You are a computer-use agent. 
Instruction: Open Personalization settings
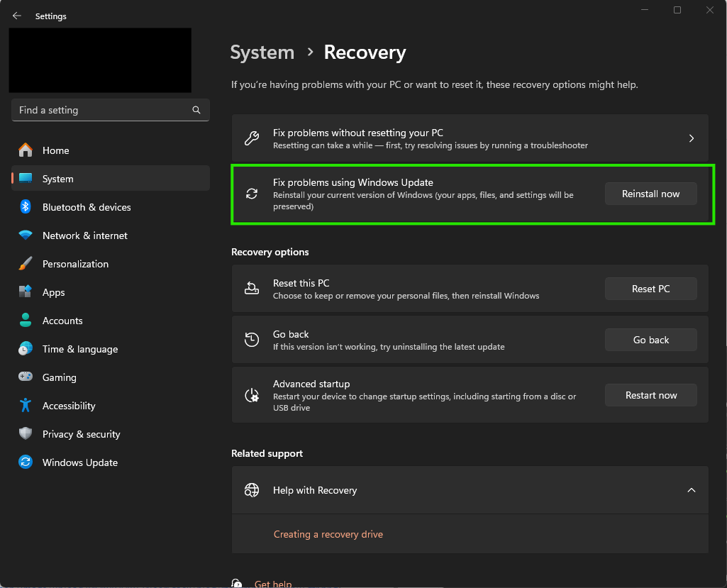pyautogui.click(x=111, y=263)
